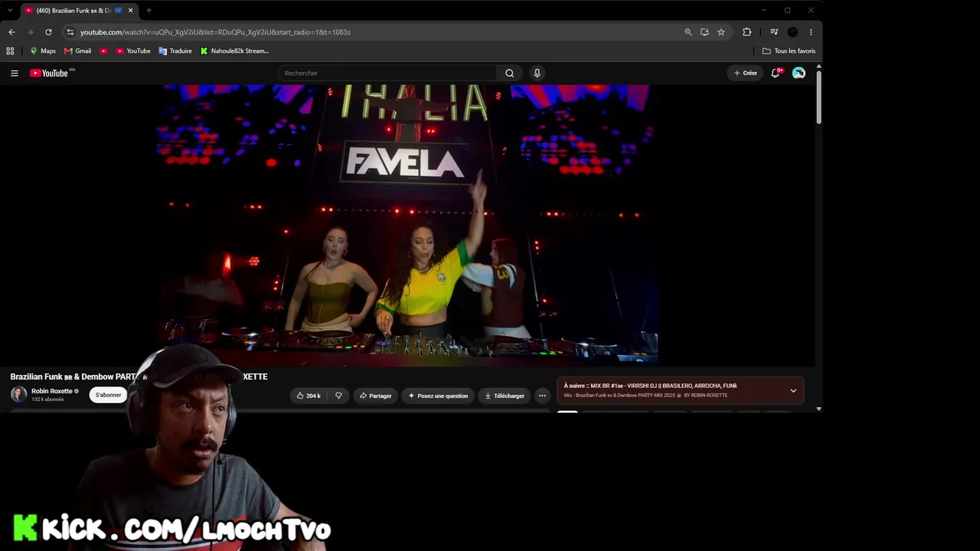
Task: Open the Tous les favoris folder
Action: click(x=789, y=51)
